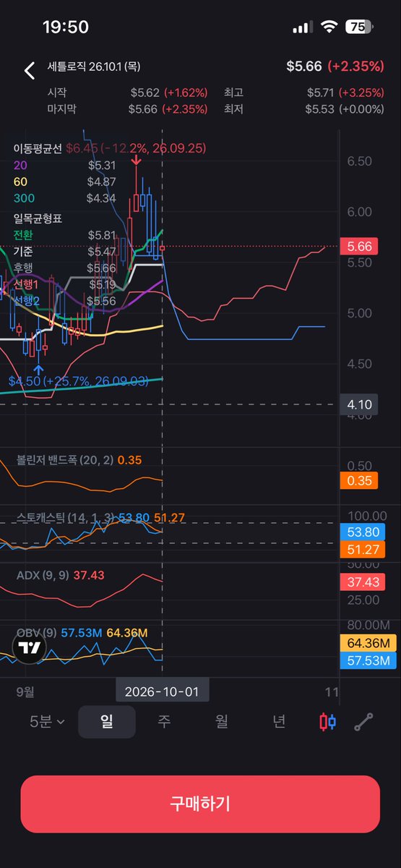401x868 pixels.
Task: Tap the 시작 opening price value $5.62
Action: (x=147, y=93)
